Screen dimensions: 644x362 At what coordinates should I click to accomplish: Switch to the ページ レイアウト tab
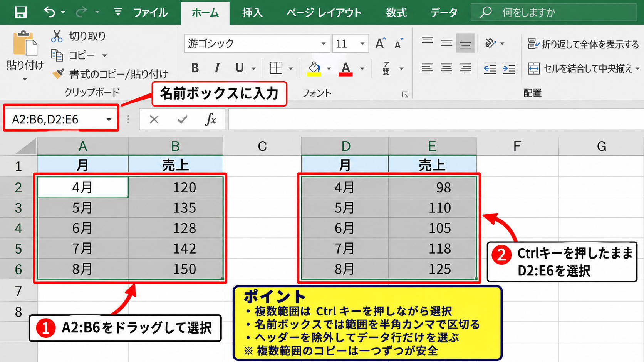click(324, 13)
